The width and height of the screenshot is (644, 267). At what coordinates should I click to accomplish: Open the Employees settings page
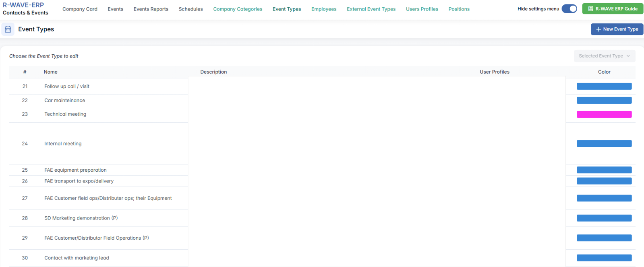tap(324, 9)
